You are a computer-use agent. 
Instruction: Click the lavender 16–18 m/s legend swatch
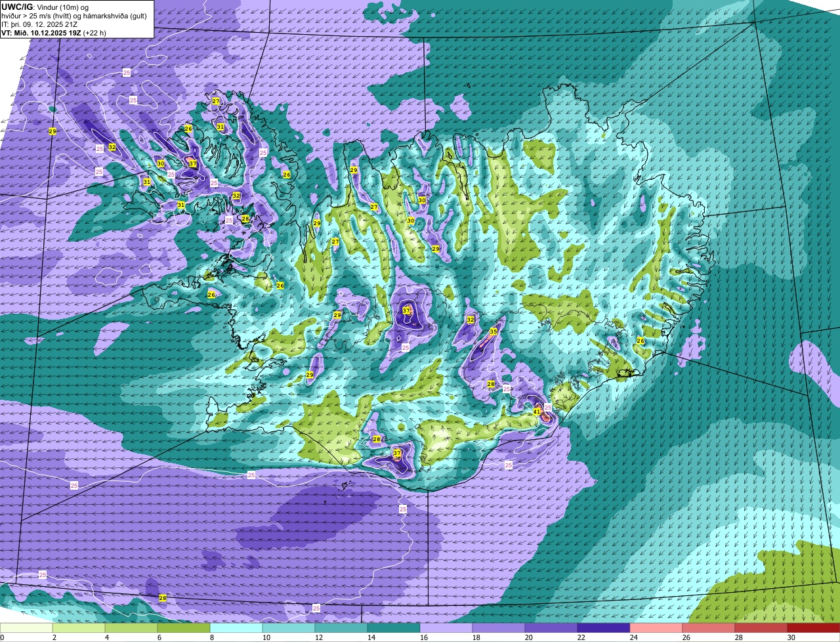(x=447, y=628)
